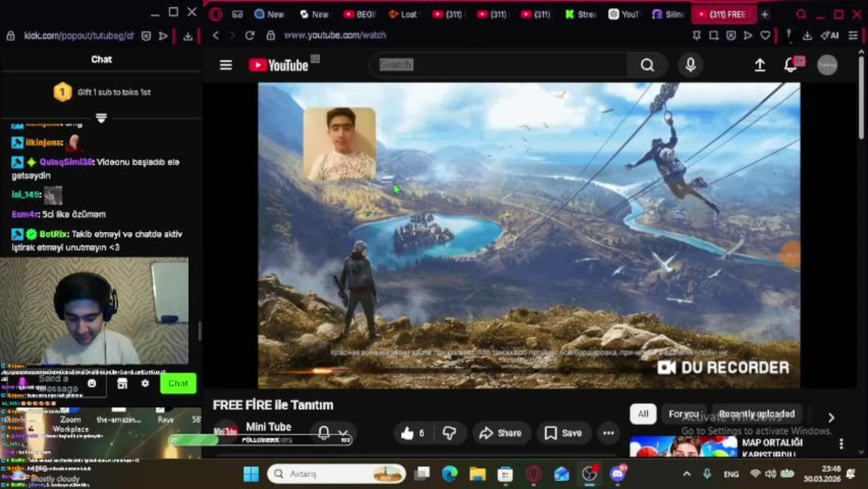Open a new browser tab with plus
868x489 pixels.
click(764, 14)
